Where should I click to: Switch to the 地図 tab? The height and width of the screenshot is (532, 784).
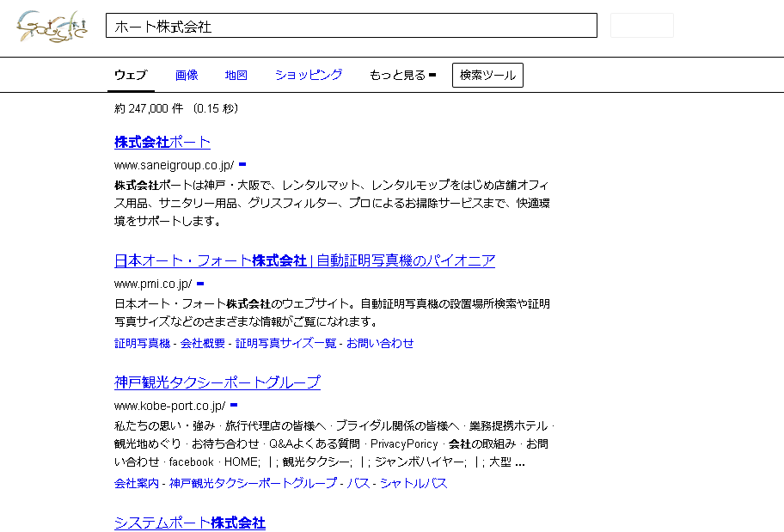236,75
